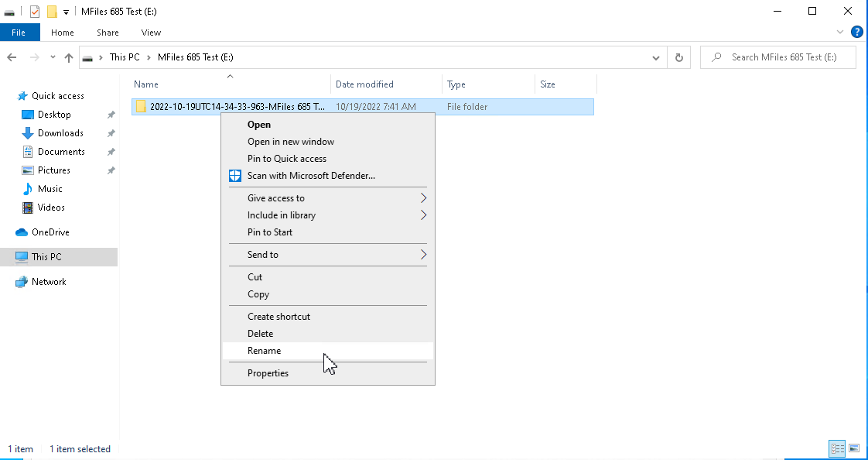Click the File tab button
The image size is (868, 460).
pyautogui.click(x=19, y=33)
